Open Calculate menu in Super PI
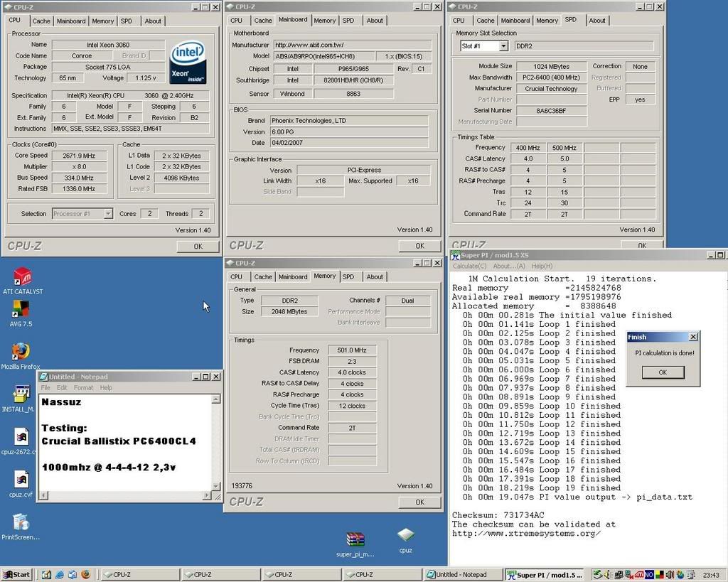728x582 pixels. 469,266
